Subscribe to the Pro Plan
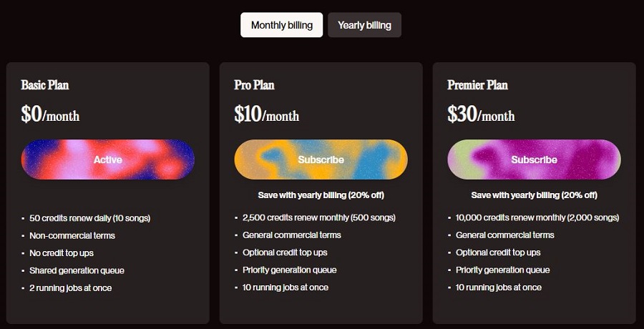Viewport: 644px width, 329px height. 321,159
